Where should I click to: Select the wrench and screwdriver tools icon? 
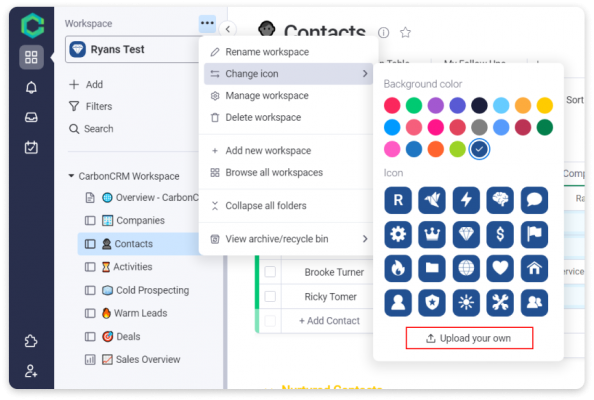click(500, 303)
